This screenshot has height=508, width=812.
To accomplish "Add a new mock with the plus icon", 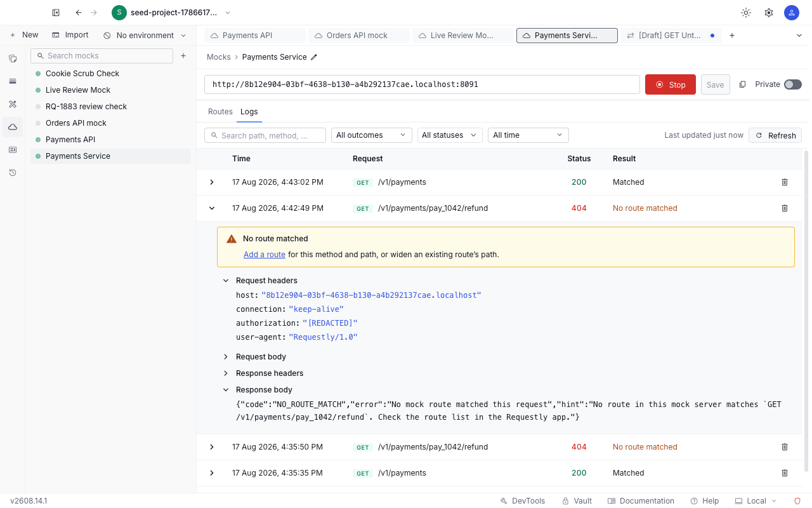I will (183, 56).
